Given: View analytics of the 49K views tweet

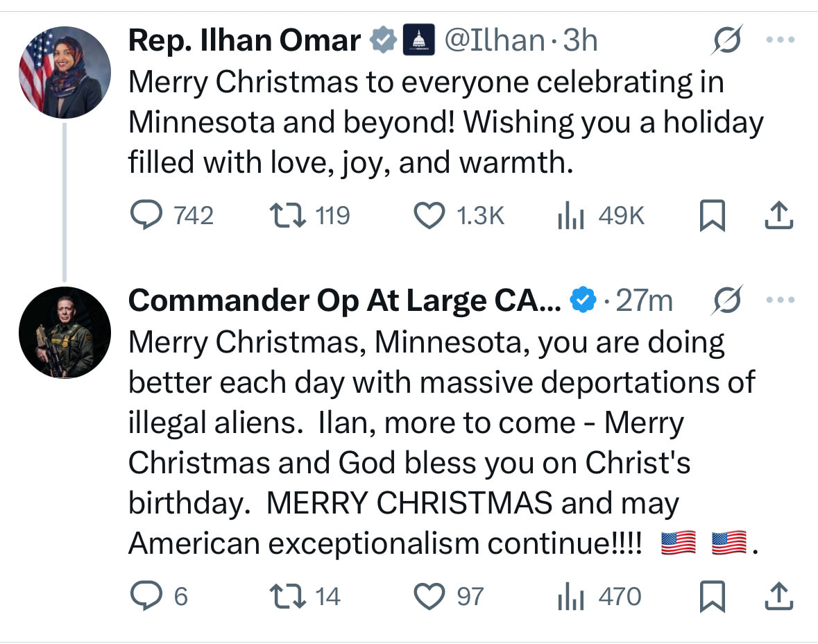Looking at the screenshot, I should (570, 216).
